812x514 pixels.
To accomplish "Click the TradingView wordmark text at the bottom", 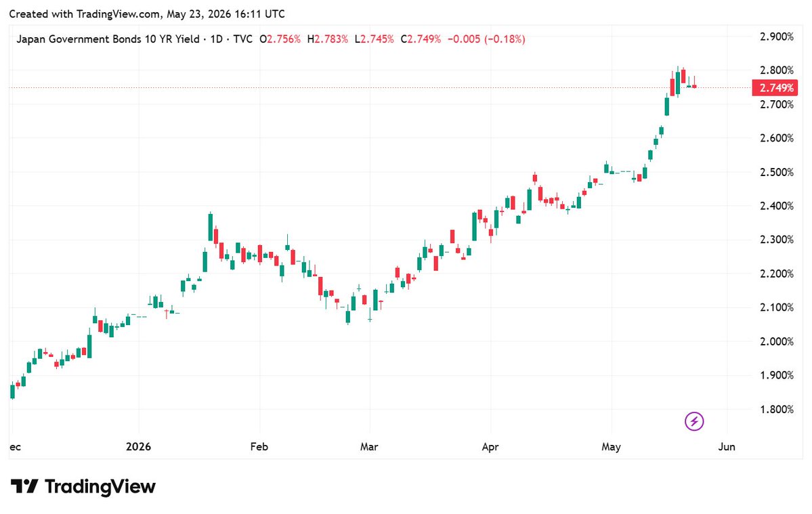I will (100, 486).
